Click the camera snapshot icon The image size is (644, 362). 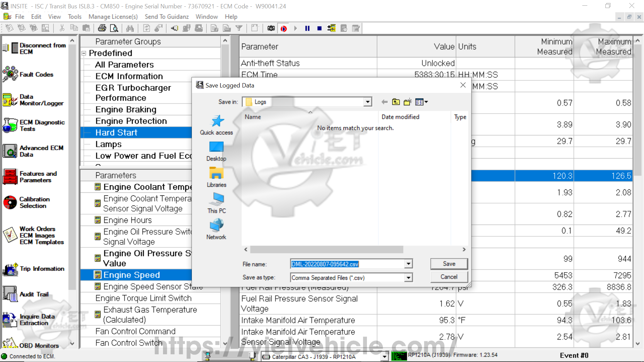click(271, 28)
